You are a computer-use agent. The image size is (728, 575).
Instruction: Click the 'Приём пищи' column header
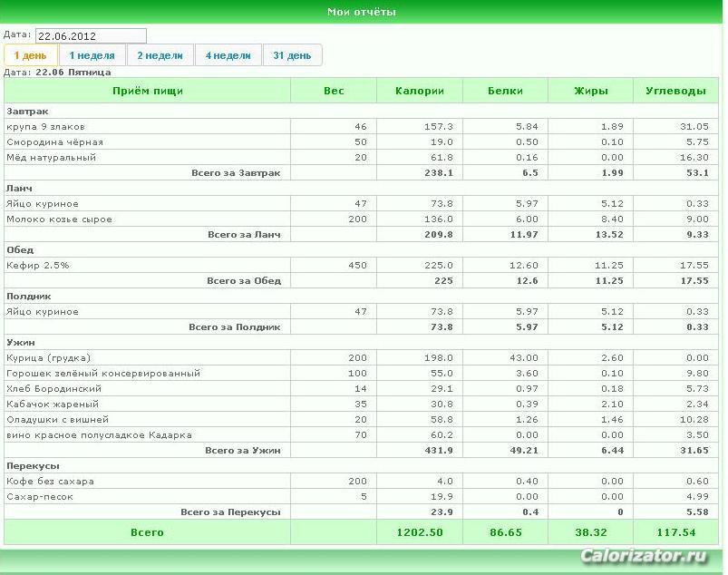click(148, 91)
